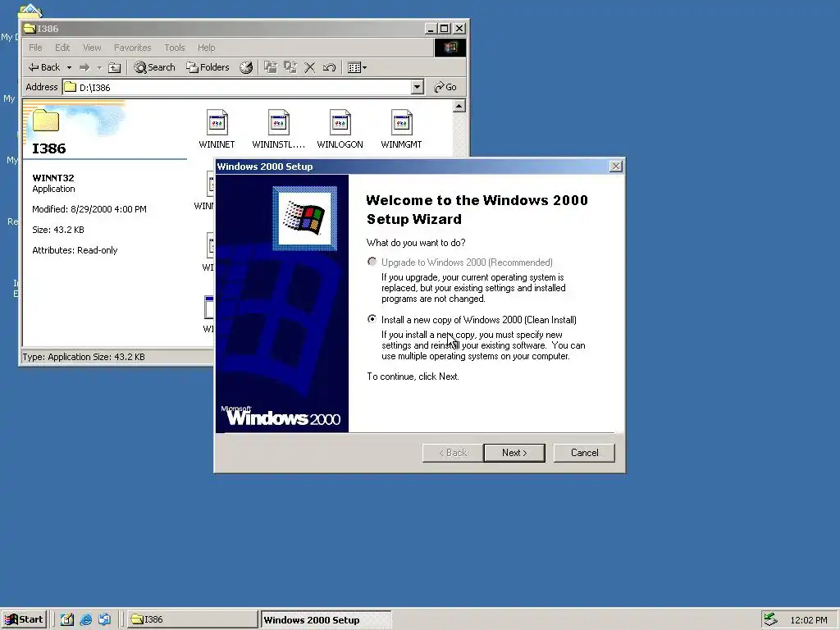Go up one folder level in Explorer

[115, 67]
